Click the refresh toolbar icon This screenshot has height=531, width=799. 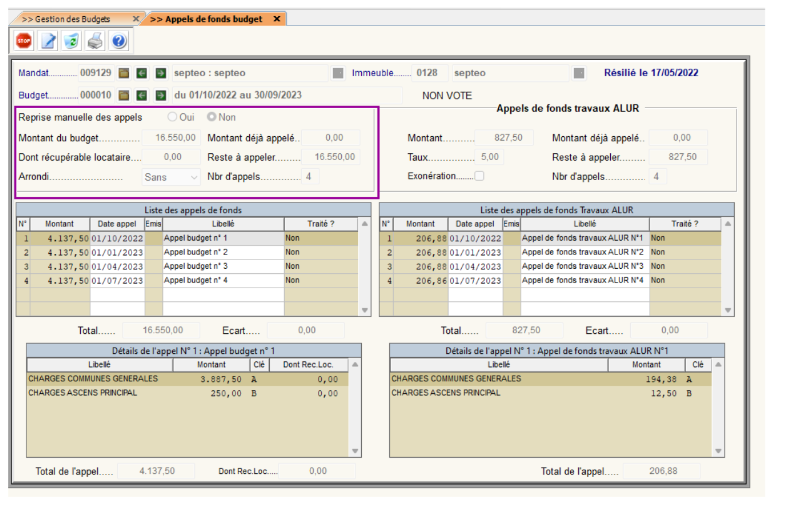pos(72,41)
